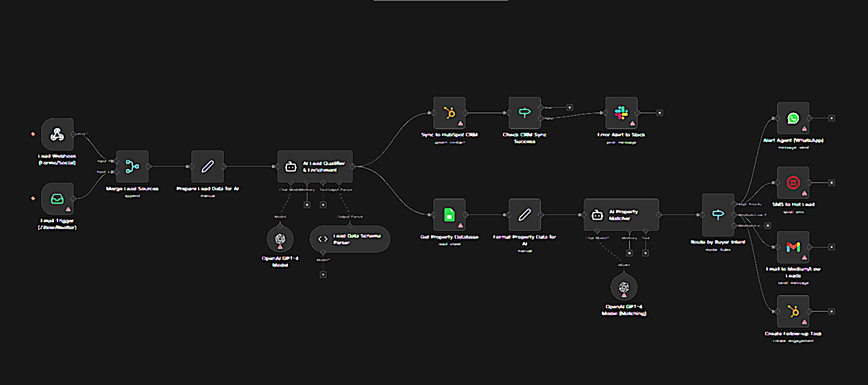868x385 pixels.
Task: Open the Prepare Lead Data for AI pencil icon
Action: click(207, 166)
